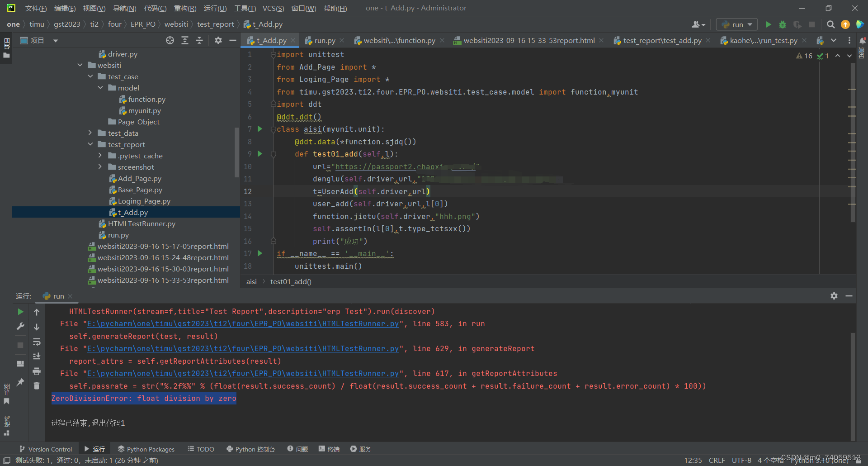Hide the project tool window
The height and width of the screenshot is (466, 868).
233,40
